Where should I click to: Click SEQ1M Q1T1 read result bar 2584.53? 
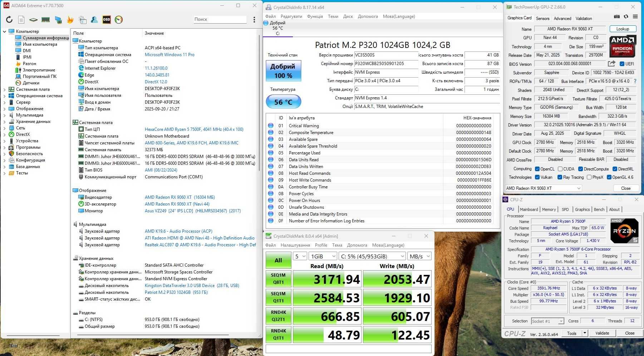pyautogui.click(x=327, y=298)
